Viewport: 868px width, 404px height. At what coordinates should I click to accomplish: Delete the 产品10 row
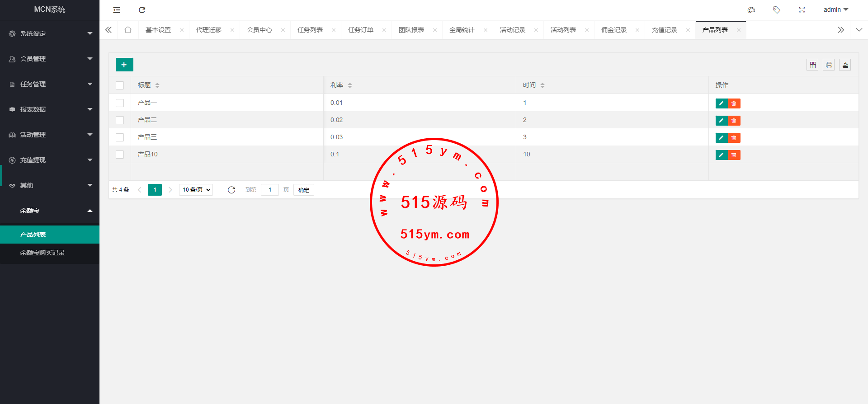[734, 155]
